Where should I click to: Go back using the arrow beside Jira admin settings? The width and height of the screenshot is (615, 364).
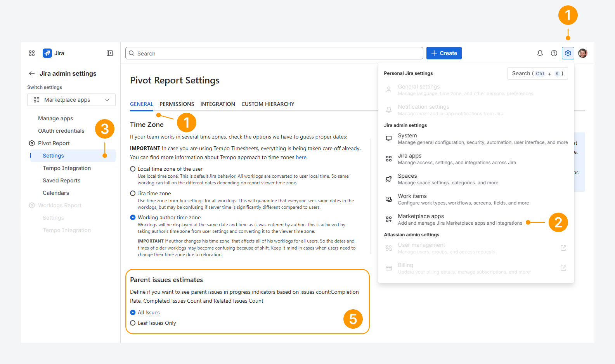coord(32,73)
